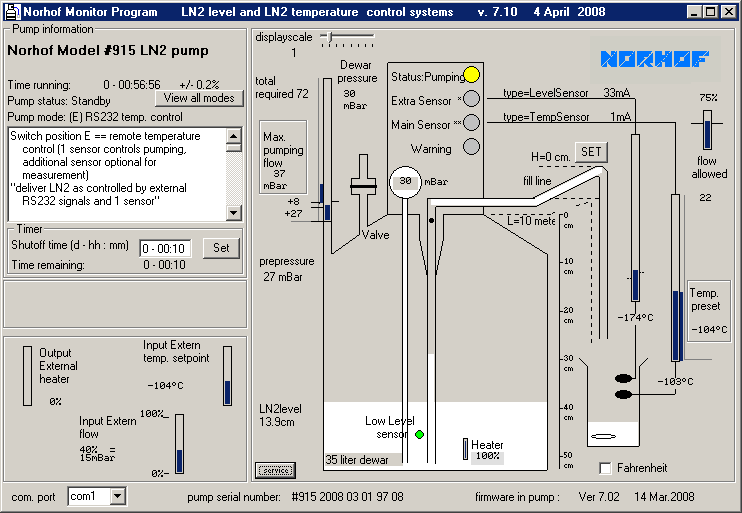The height and width of the screenshot is (513, 742).
Task: Click the LN2level 13.9cm reading
Action: (280, 415)
